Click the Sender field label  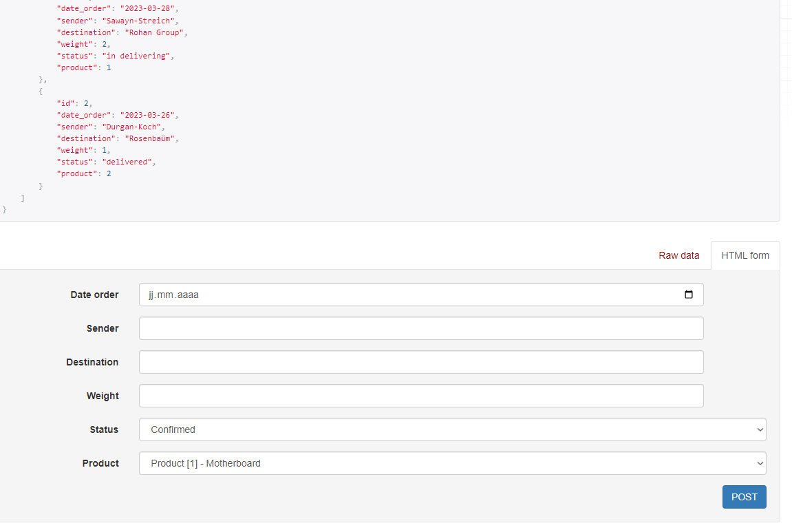point(103,328)
